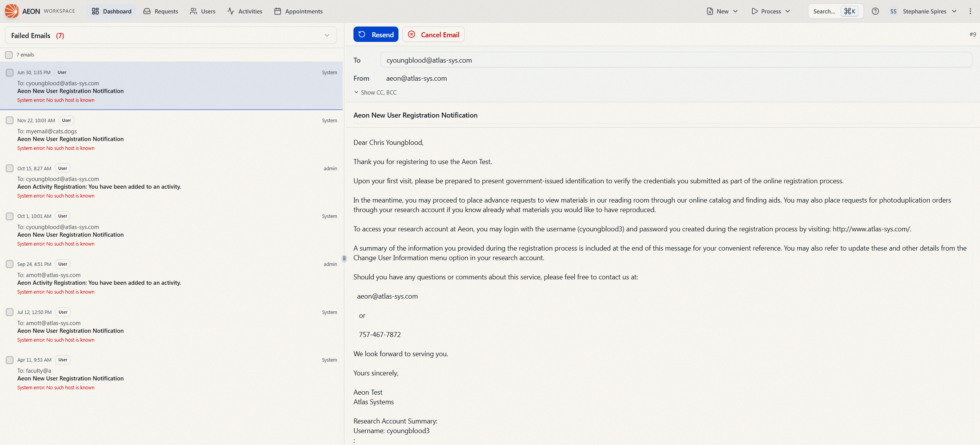Open the Requests menu item
Viewport: 980px width, 445px height.
pos(161,11)
